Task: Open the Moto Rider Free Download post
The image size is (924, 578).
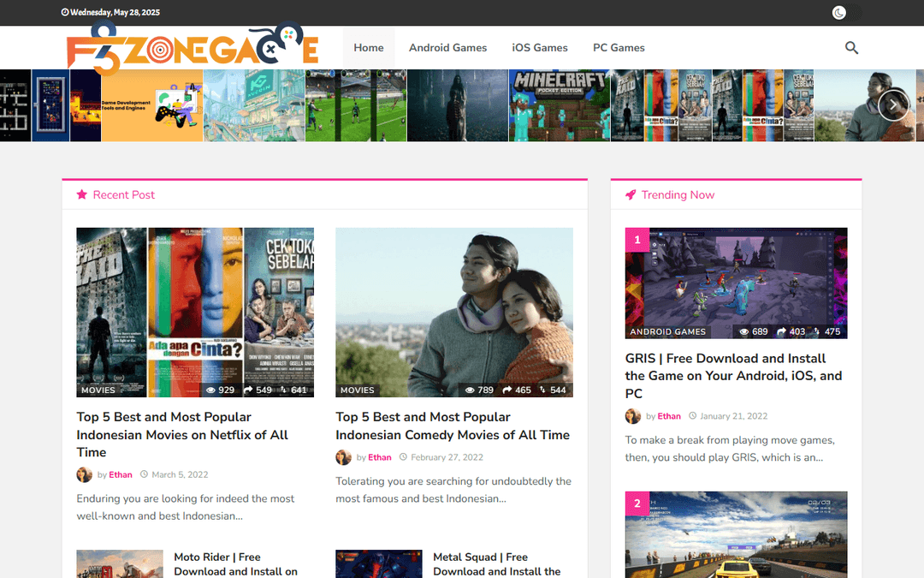Action: (236, 564)
